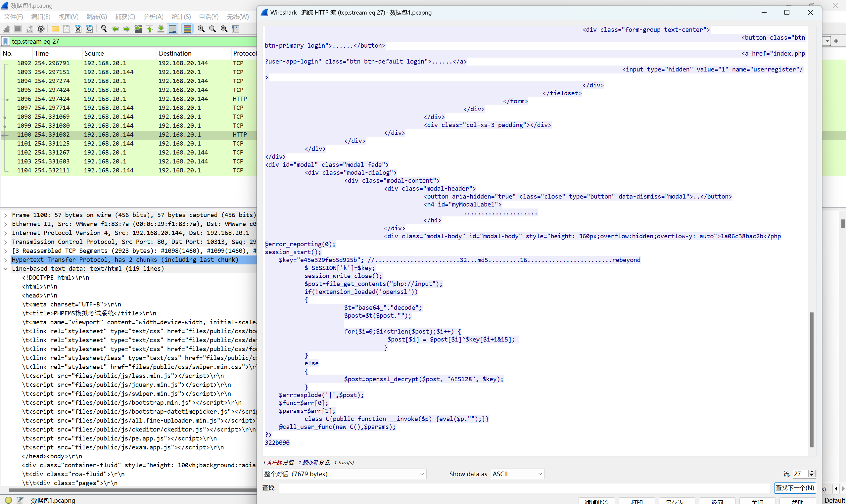Image resolution: width=846 pixels, height=504 pixels.
Task: Click the 滤掉此流 button
Action: point(596,501)
